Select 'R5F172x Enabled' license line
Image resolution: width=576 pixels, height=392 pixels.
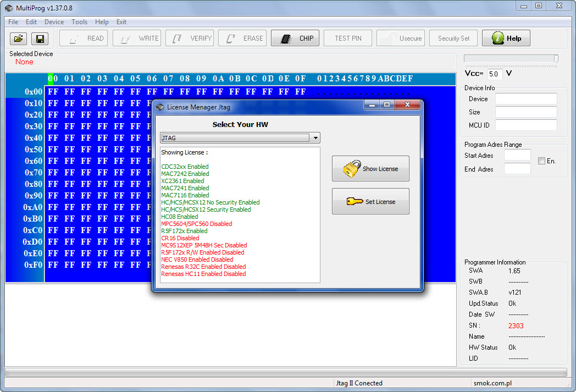click(185, 231)
